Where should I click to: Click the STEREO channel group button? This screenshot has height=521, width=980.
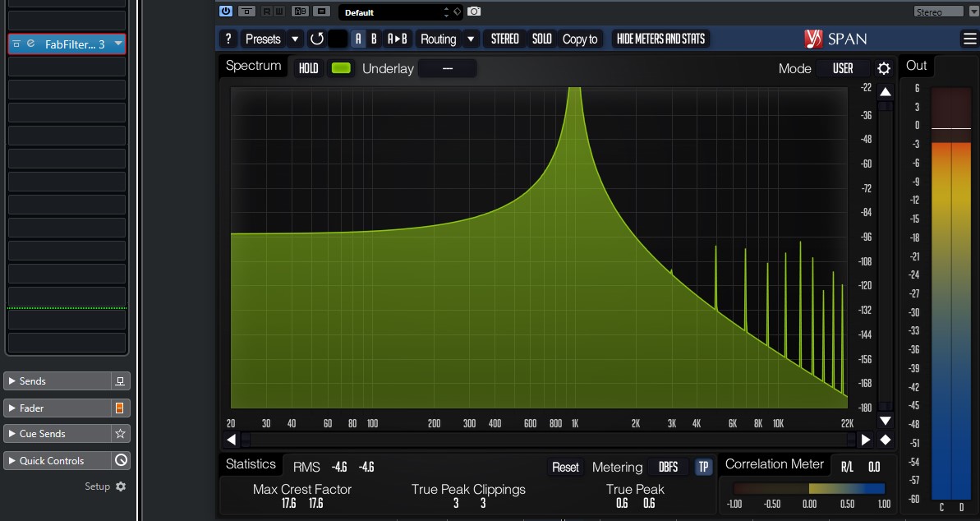505,39
